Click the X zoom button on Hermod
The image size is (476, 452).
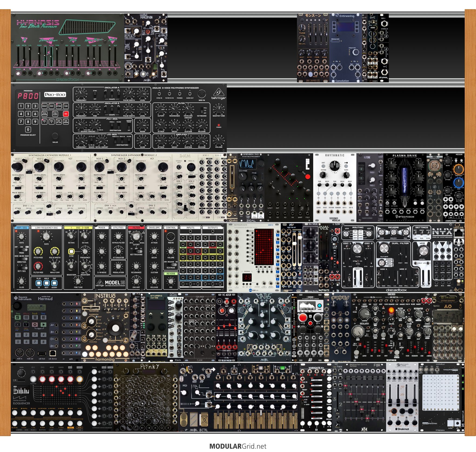(18, 325)
